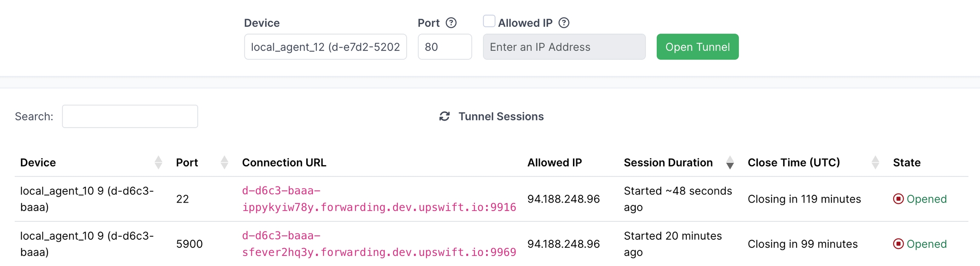The height and width of the screenshot is (266, 980).
Task: Enable the Allowed IP checkbox
Action: [489, 21]
